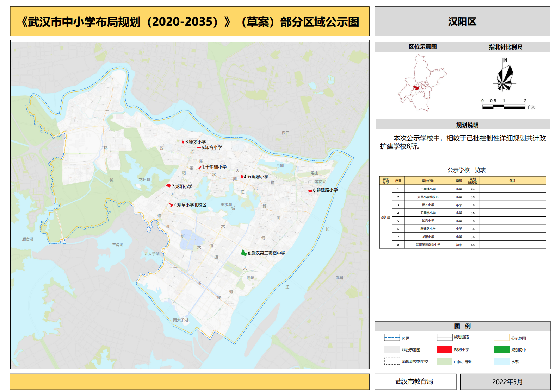Viewport: 557px width, 392px height.
Task: Click the red highlighted district in 区位示意图
Action: click(416, 88)
